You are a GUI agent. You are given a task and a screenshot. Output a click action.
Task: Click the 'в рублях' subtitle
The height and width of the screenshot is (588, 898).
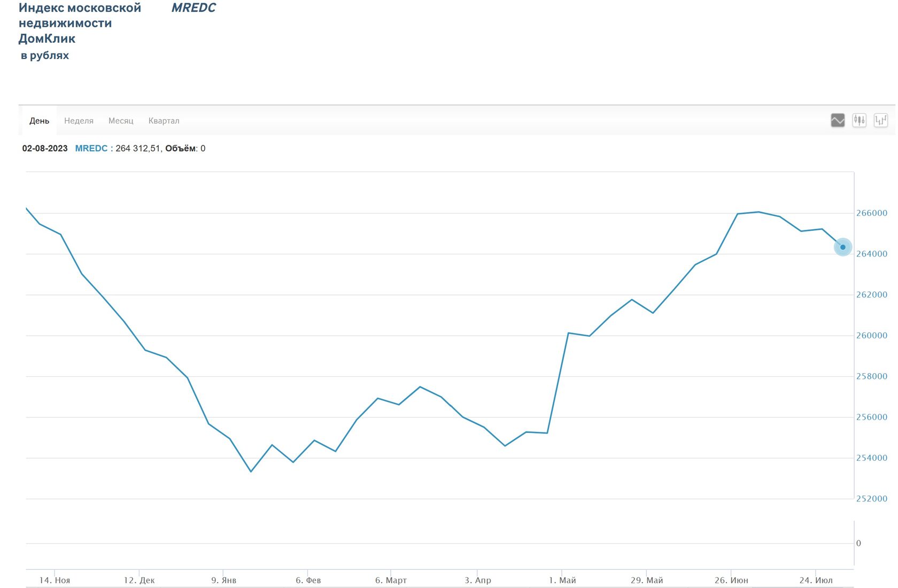pos(45,56)
